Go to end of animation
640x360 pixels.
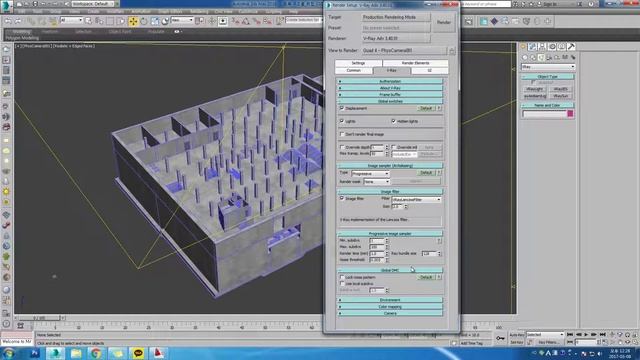click(603, 335)
